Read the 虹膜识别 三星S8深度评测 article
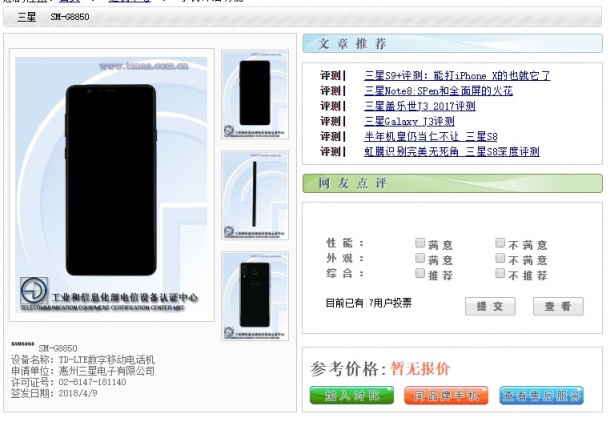The image size is (610, 422). pos(451,152)
